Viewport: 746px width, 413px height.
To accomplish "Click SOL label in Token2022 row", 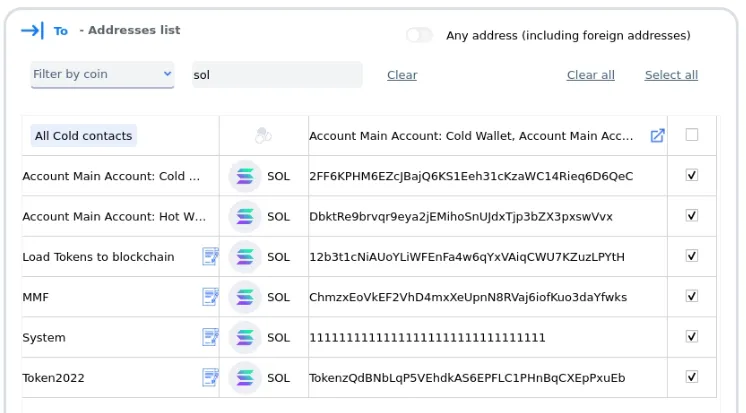I will [278, 378].
